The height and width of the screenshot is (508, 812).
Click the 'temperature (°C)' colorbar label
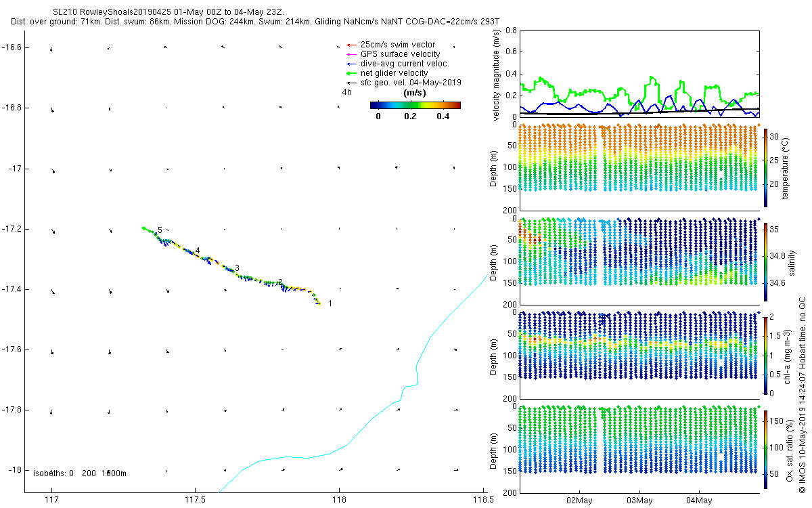pyautogui.click(x=787, y=167)
